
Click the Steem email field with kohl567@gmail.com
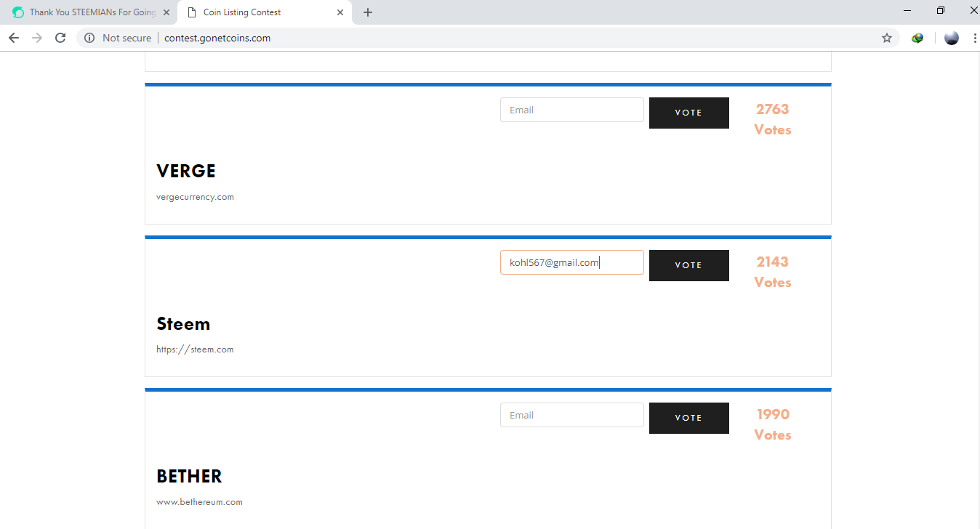click(x=572, y=262)
